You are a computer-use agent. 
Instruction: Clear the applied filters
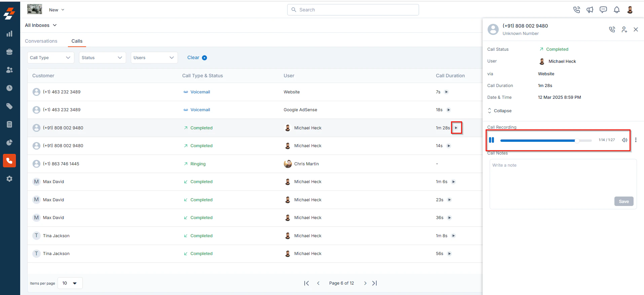(x=197, y=58)
